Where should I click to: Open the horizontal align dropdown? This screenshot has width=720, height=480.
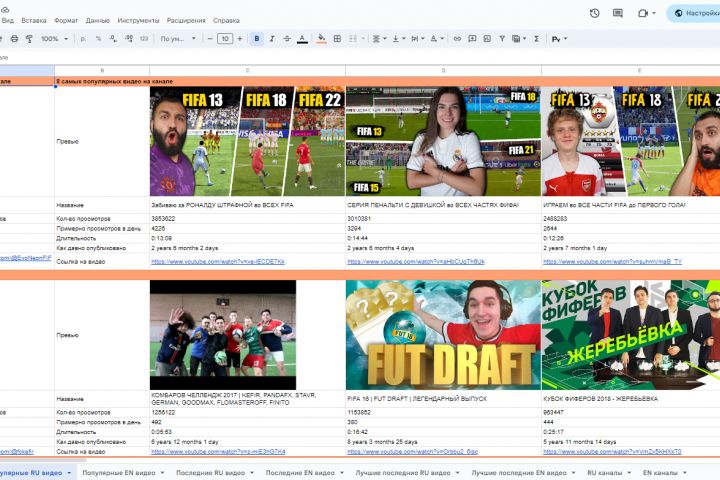(x=379, y=39)
